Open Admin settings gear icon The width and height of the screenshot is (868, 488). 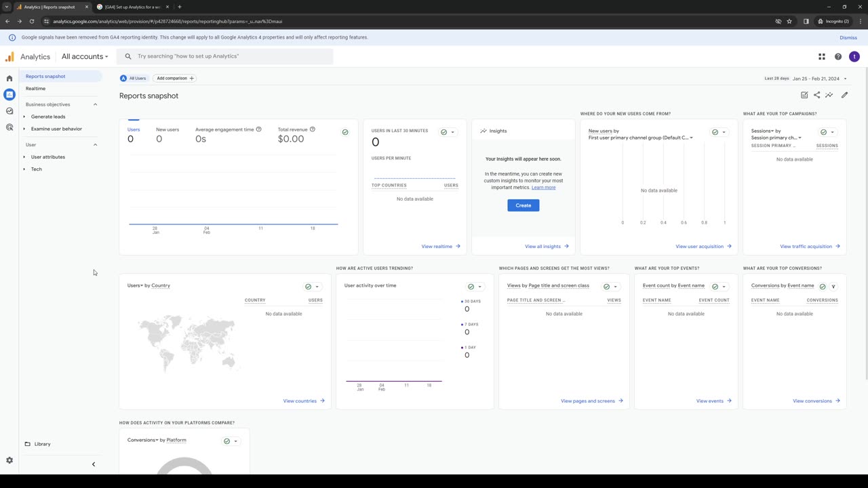(9, 460)
